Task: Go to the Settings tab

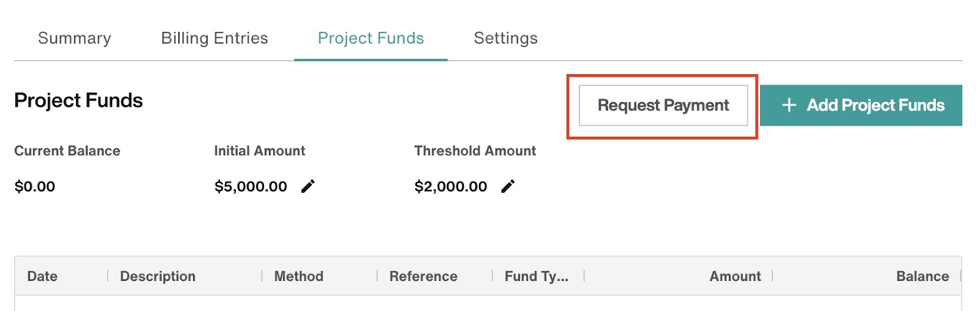Action: [506, 38]
